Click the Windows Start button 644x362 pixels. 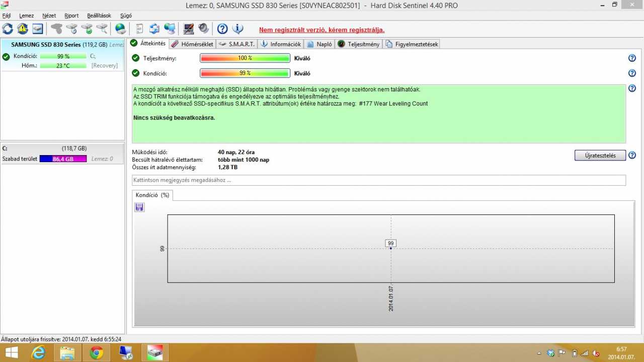click(11, 353)
